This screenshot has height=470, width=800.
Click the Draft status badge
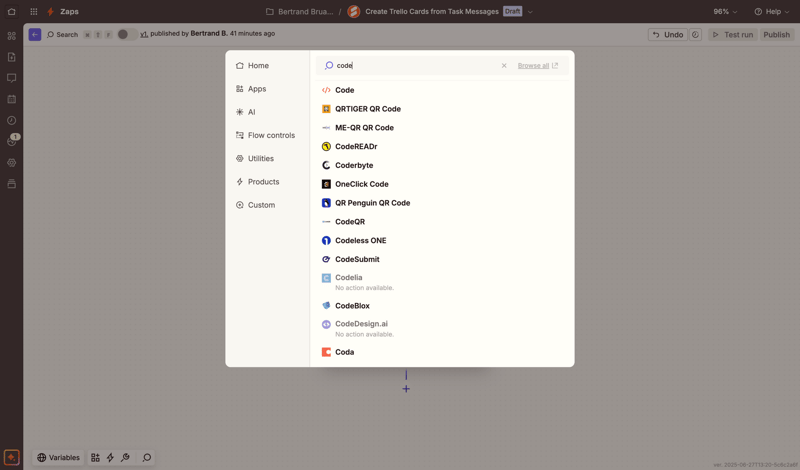[x=512, y=11]
